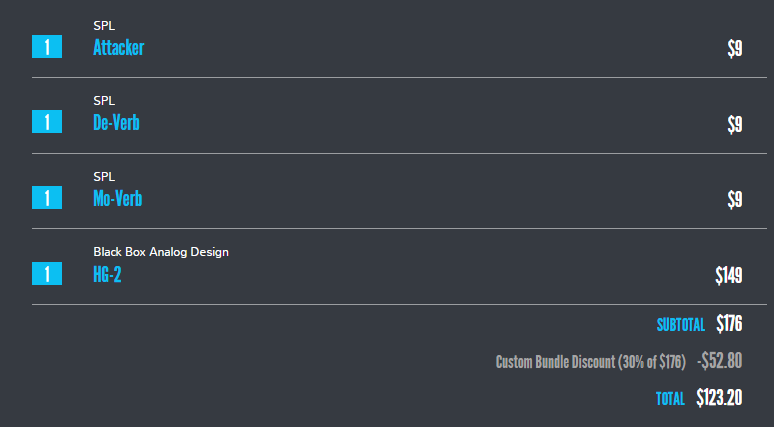Screen dimensions: 774x427
Task: Click the $9 price of Mo-Verb
Action: click(x=735, y=199)
